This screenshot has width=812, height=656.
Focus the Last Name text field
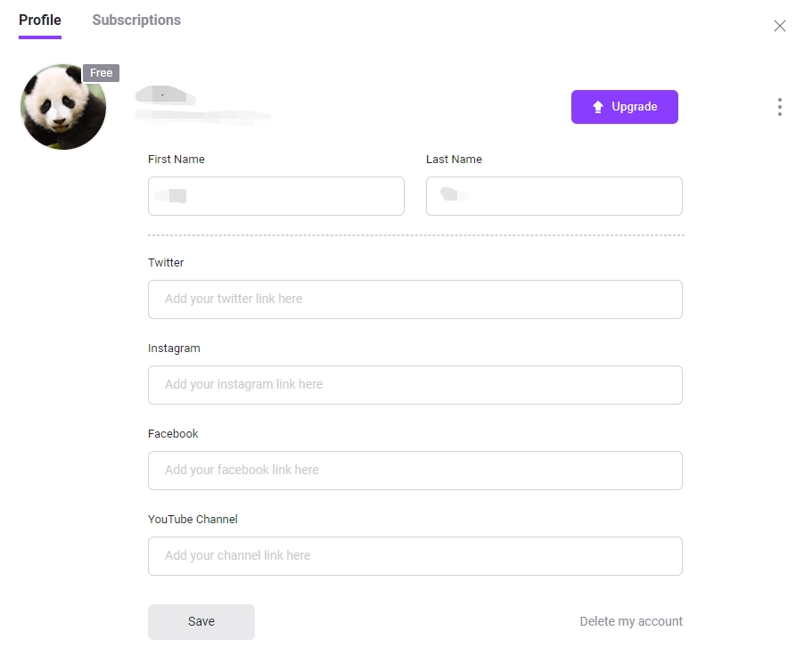[554, 196]
